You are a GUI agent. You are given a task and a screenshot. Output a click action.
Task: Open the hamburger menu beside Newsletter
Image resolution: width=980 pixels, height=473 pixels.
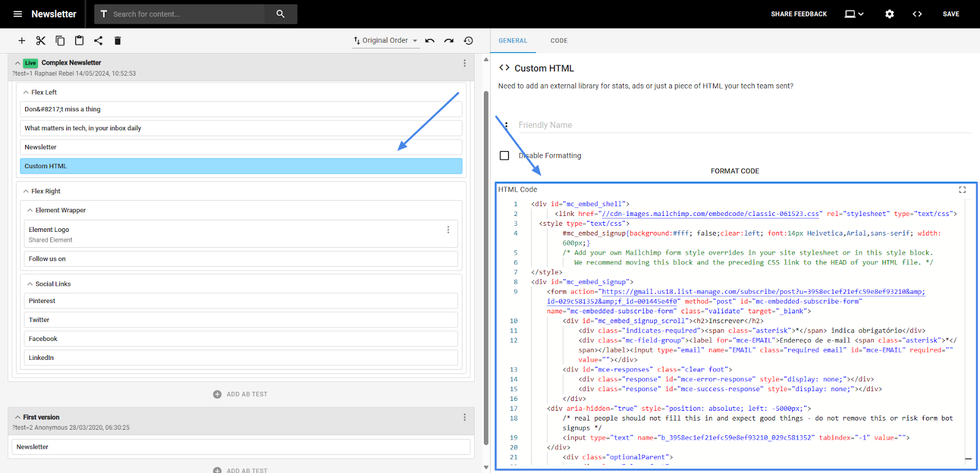(x=16, y=14)
